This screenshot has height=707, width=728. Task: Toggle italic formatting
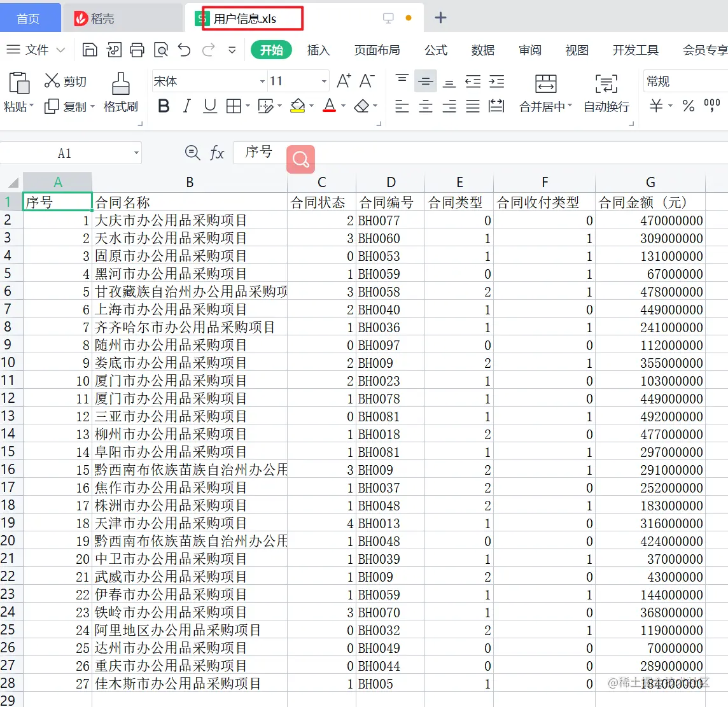pos(186,106)
